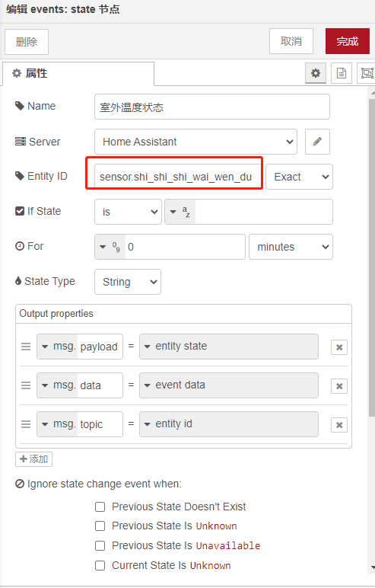Enable Previous State Doesn't Exist checkbox
375x588 pixels.
tap(100, 507)
